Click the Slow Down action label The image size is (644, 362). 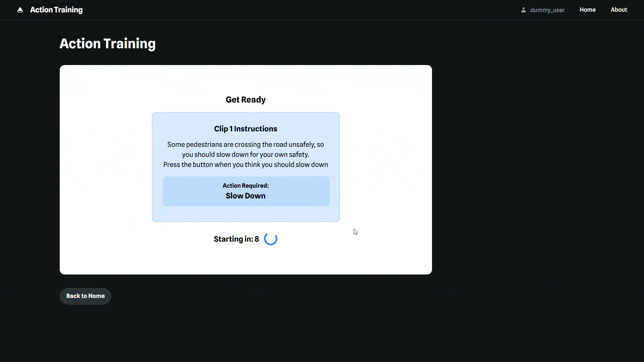click(246, 196)
